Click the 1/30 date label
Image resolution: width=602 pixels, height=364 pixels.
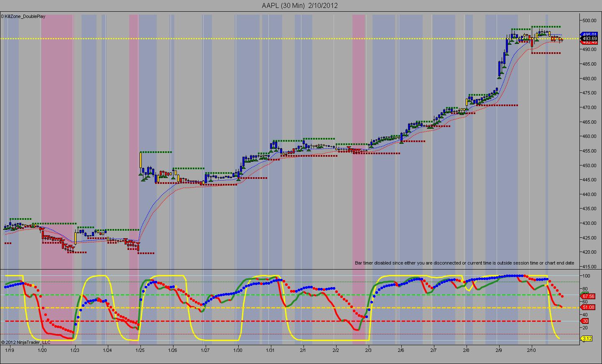click(x=237, y=350)
